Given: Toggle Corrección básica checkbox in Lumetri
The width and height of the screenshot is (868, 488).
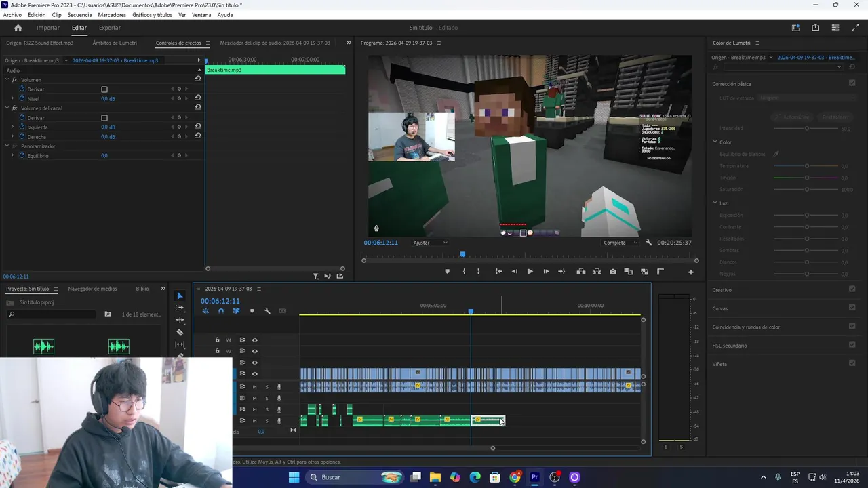Looking at the screenshot, I should pyautogui.click(x=852, y=83).
